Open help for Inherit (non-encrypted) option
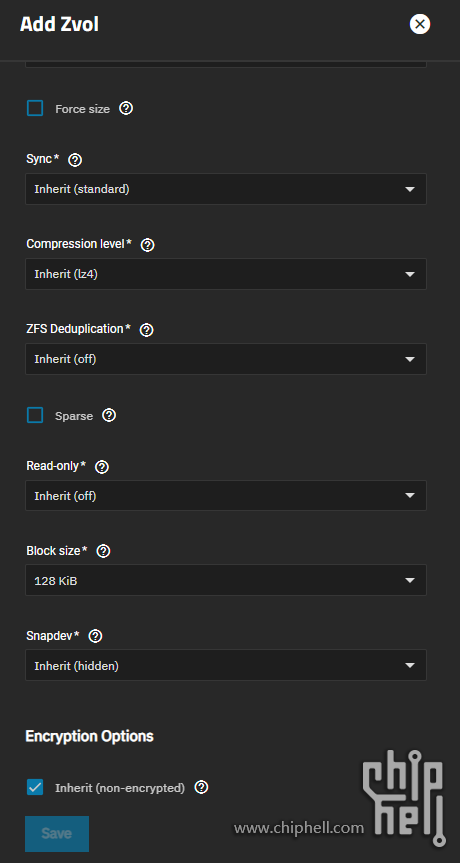This screenshot has width=460, height=863. [x=201, y=788]
